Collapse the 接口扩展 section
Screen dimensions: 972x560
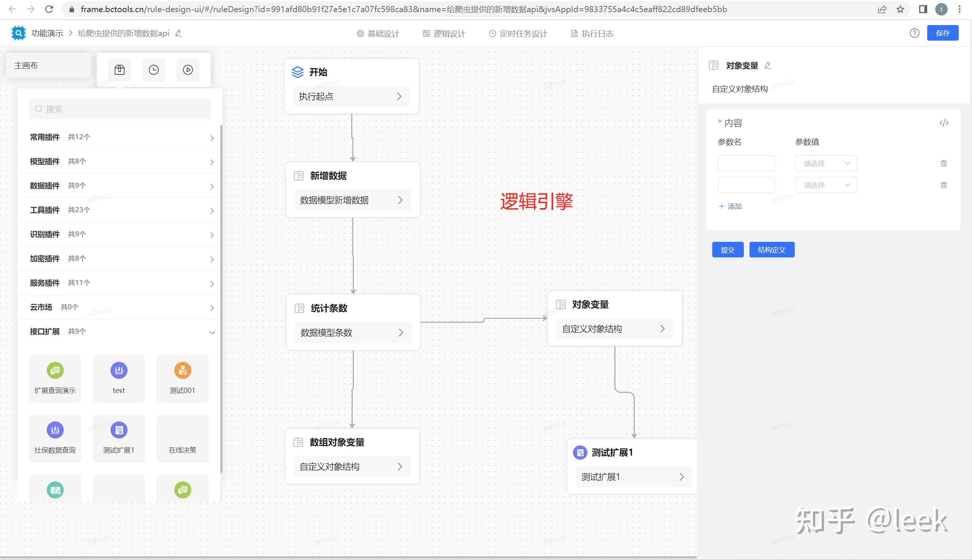212,332
